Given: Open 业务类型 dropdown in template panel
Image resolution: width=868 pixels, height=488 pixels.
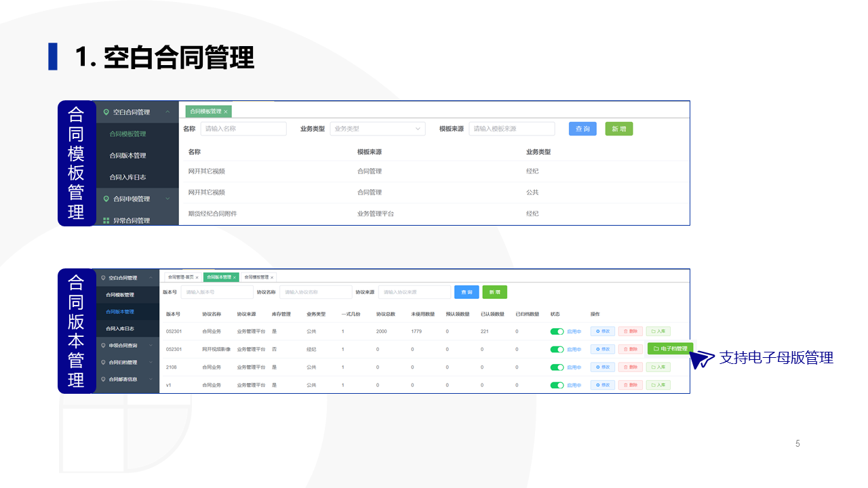Looking at the screenshot, I should [378, 129].
